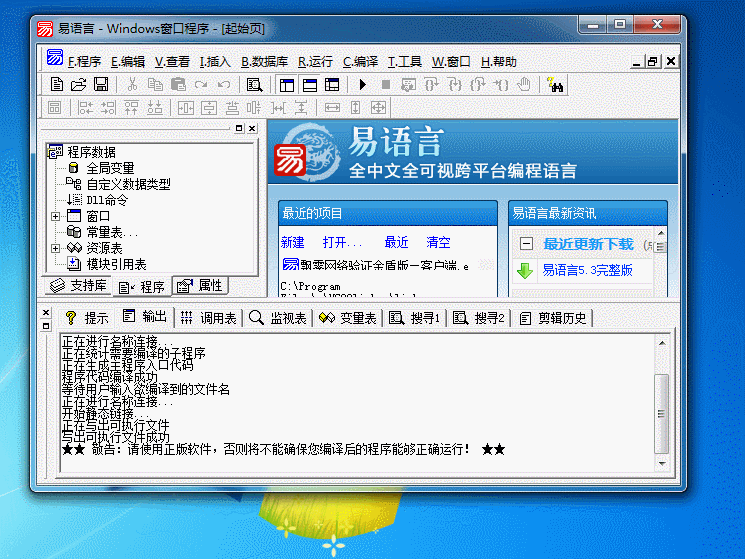This screenshot has width=745, height=559.
Task: Switch to the 搜寻1 tab
Action: (x=414, y=318)
